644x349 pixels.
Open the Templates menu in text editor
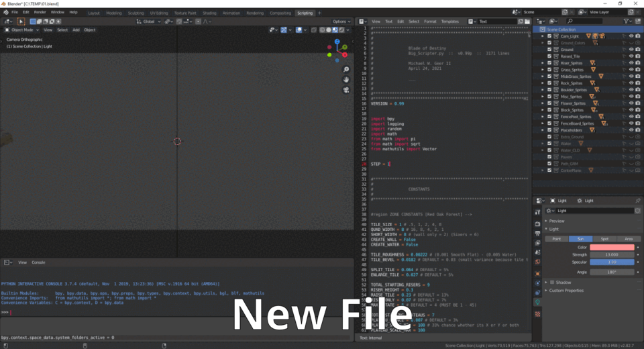pos(450,21)
